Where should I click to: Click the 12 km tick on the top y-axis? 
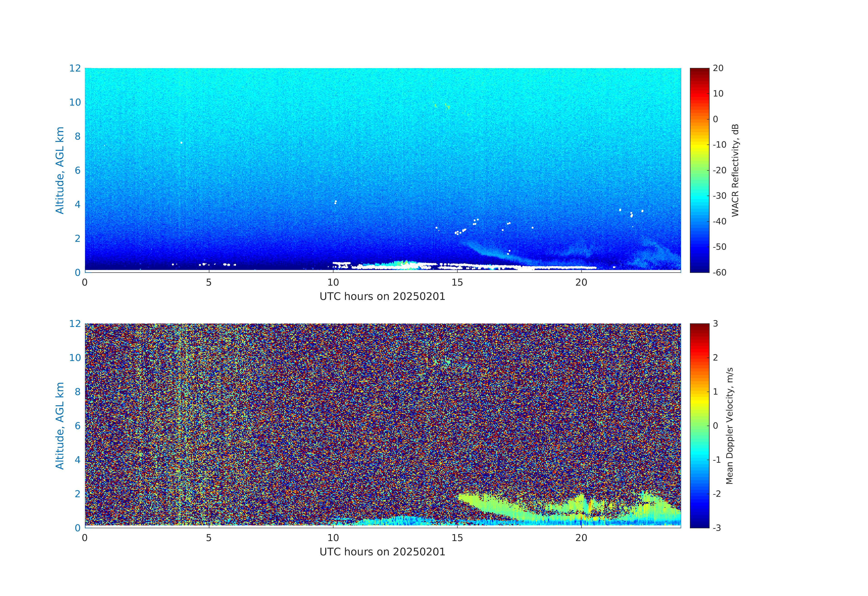(75, 68)
